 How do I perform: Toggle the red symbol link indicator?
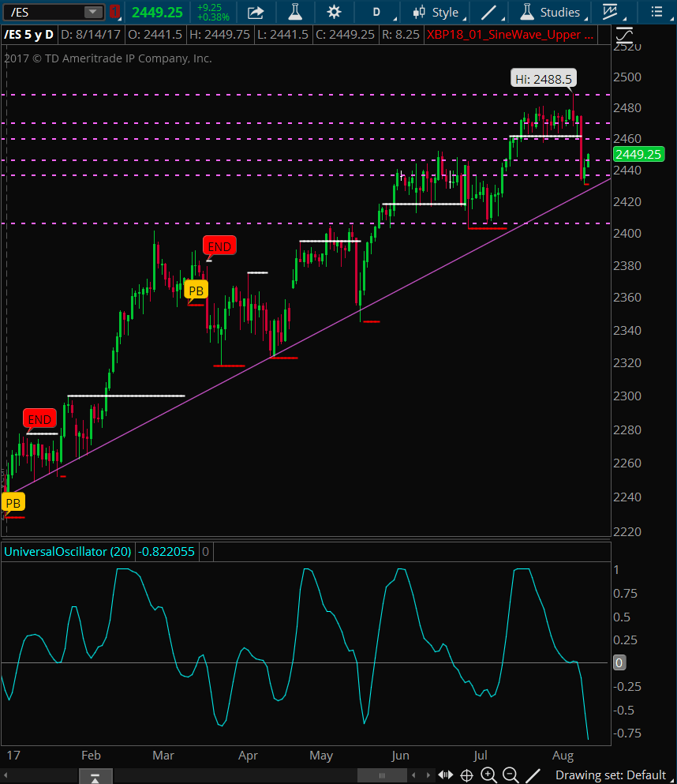tap(115, 12)
